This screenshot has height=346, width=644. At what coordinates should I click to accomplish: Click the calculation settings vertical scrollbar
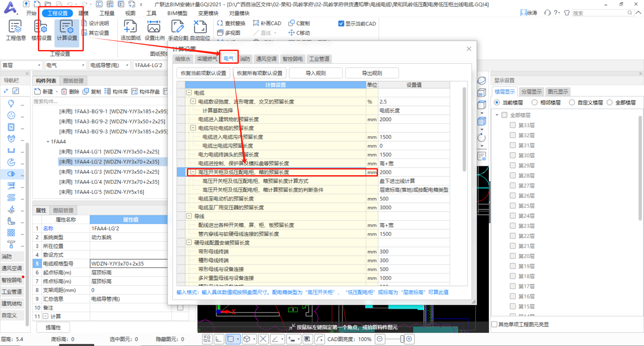point(464,129)
